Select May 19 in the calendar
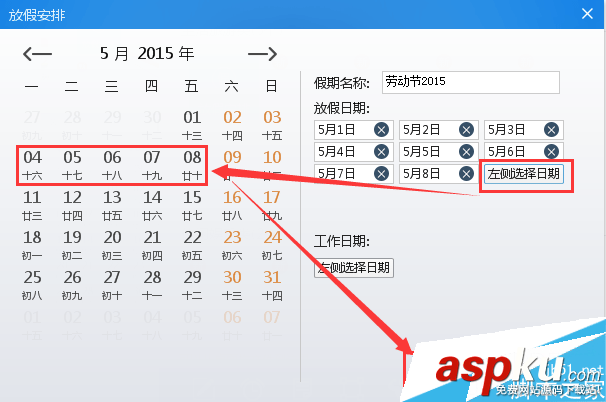Image resolution: width=606 pixels, height=402 pixels. coord(72,245)
